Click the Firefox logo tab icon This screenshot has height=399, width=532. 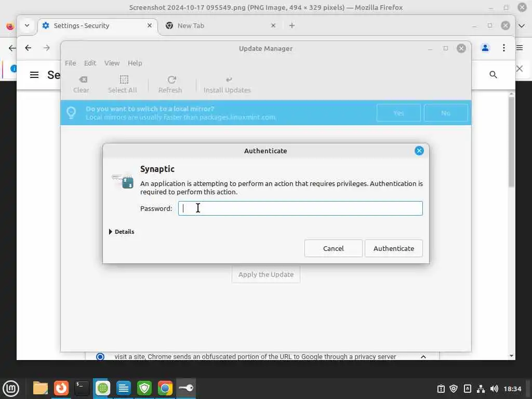coord(10,26)
